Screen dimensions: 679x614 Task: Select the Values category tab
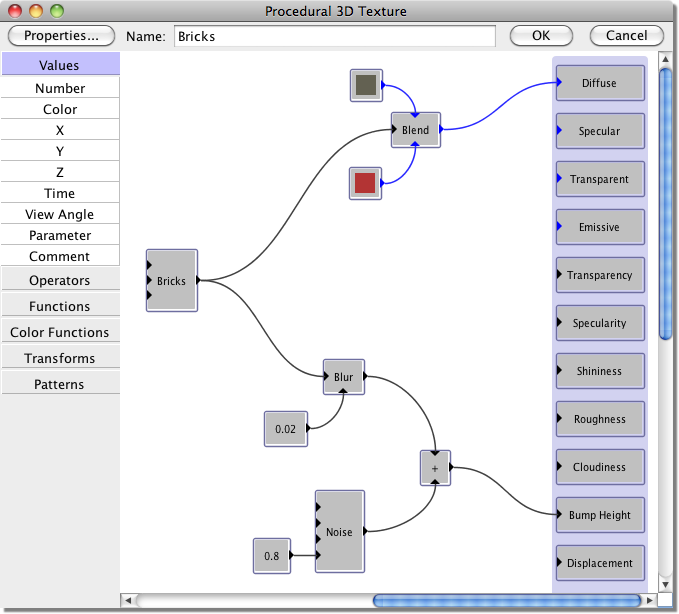pos(60,65)
